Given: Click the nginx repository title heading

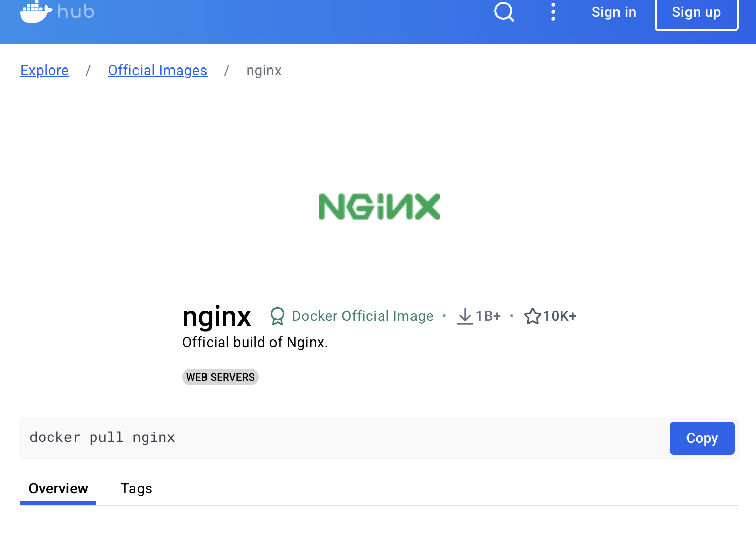Looking at the screenshot, I should coord(217,316).
